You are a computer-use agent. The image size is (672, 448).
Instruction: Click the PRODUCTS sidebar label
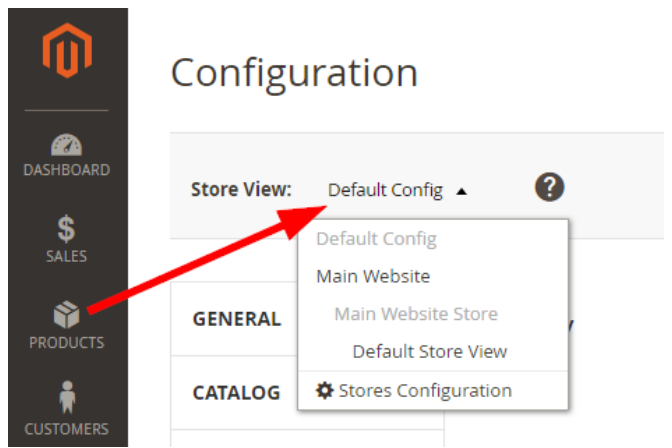click(x=66, y=343)
